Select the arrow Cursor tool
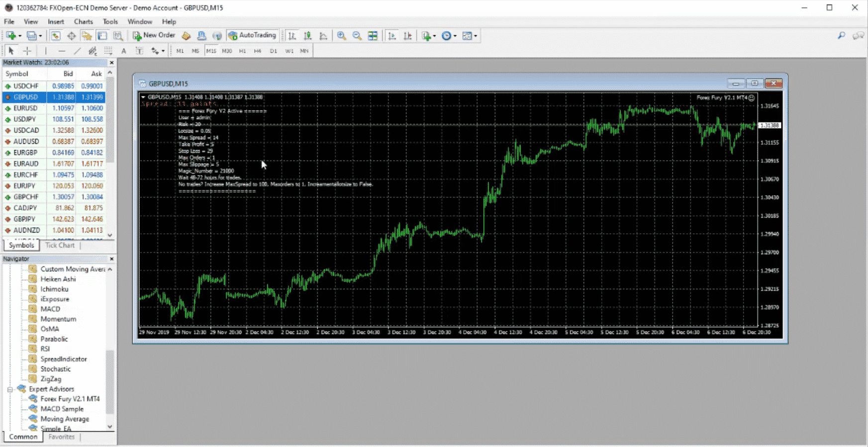 tap(11, 51)
